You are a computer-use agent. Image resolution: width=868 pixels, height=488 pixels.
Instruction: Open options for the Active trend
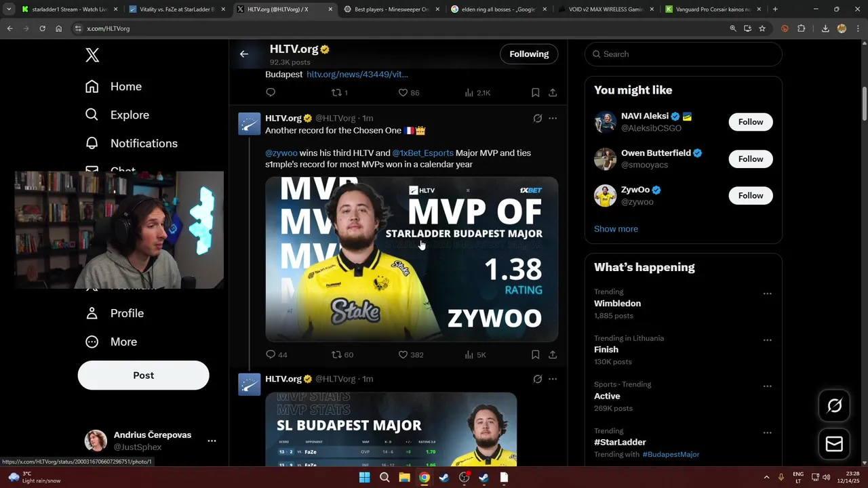(767, 386)
